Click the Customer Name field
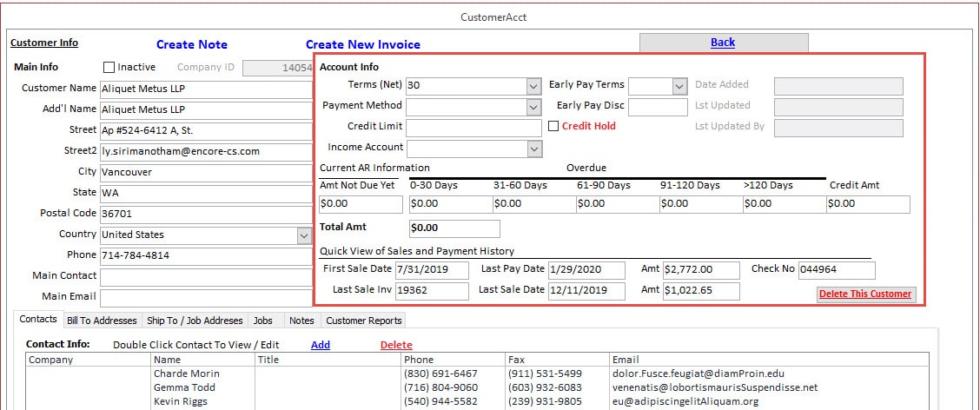 (x=206, y=89)
